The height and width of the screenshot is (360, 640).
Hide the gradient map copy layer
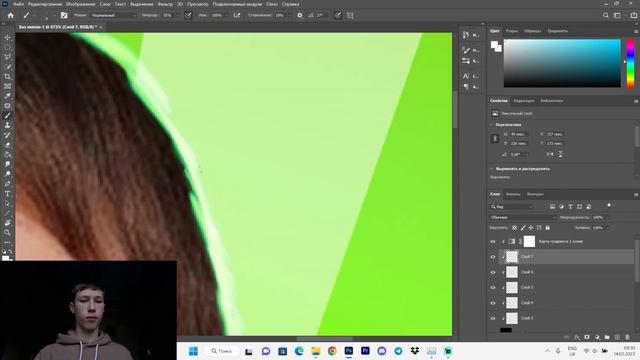coord(493,242)
